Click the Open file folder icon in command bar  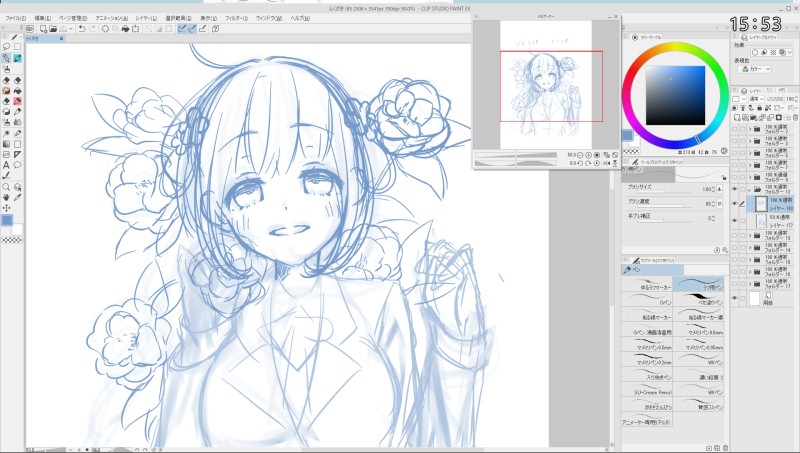(x=53, y=29)
